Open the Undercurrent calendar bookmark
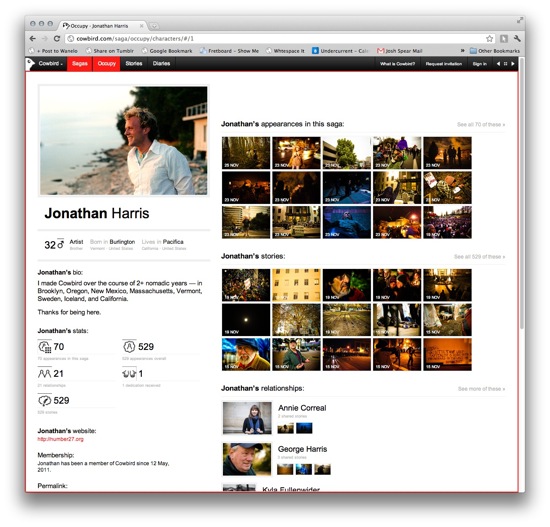 340,51
